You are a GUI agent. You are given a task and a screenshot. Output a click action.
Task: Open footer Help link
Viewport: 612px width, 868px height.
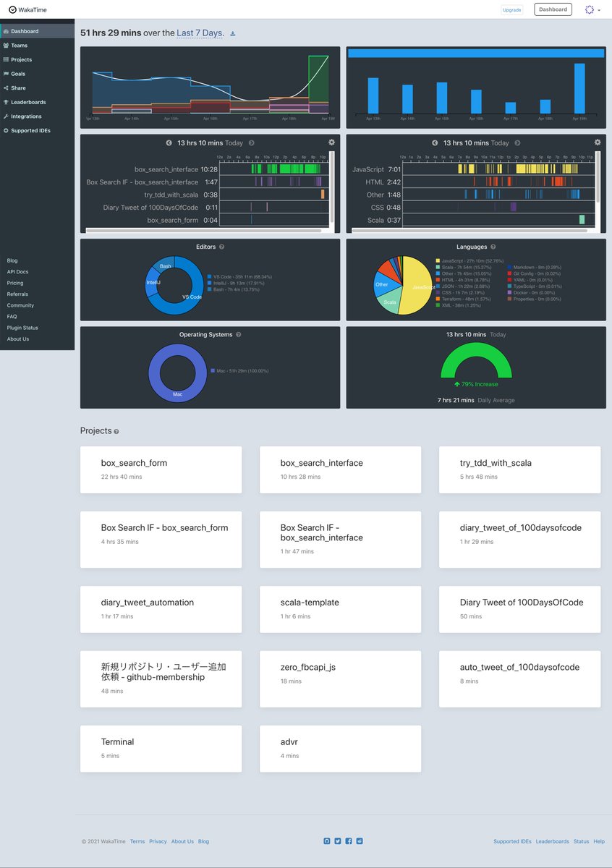(599, 841)
